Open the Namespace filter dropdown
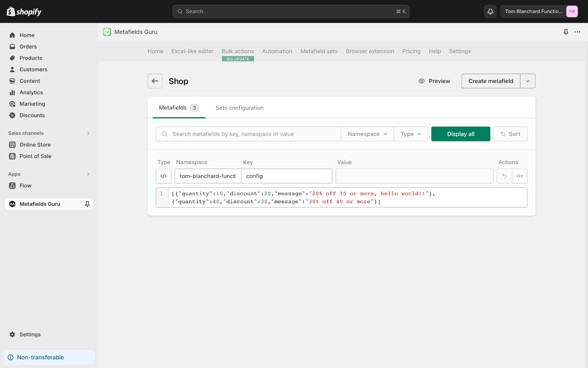Viewport: 588px width, 368px height. (367, 134)
